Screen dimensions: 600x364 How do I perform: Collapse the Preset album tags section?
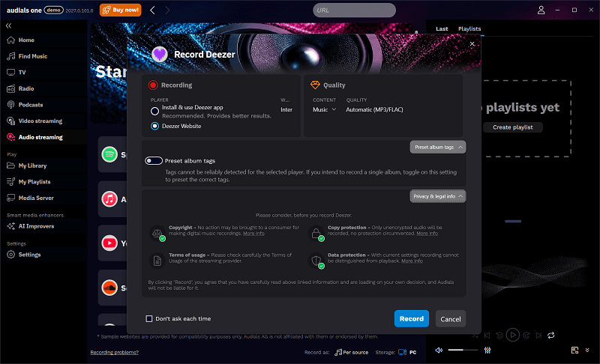tap(438, 147)
